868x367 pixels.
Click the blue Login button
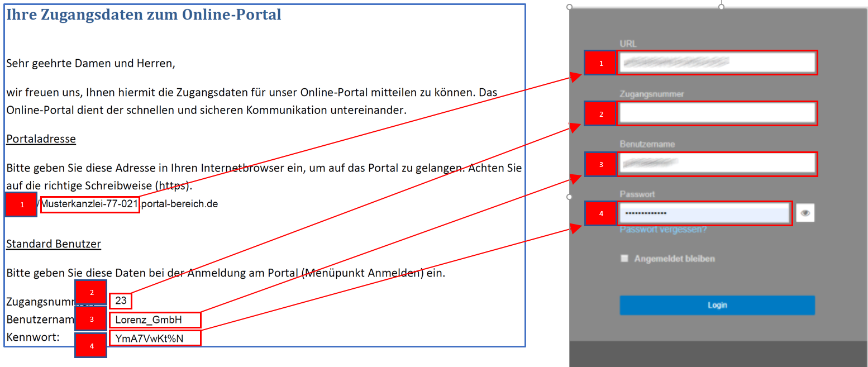coord(717,306)
